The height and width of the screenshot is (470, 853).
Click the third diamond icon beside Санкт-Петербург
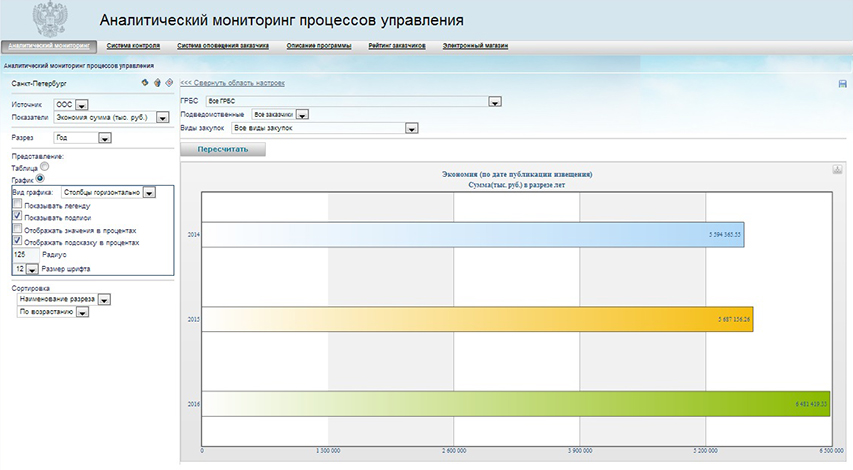pyautogui.click(x=169, y=83)
